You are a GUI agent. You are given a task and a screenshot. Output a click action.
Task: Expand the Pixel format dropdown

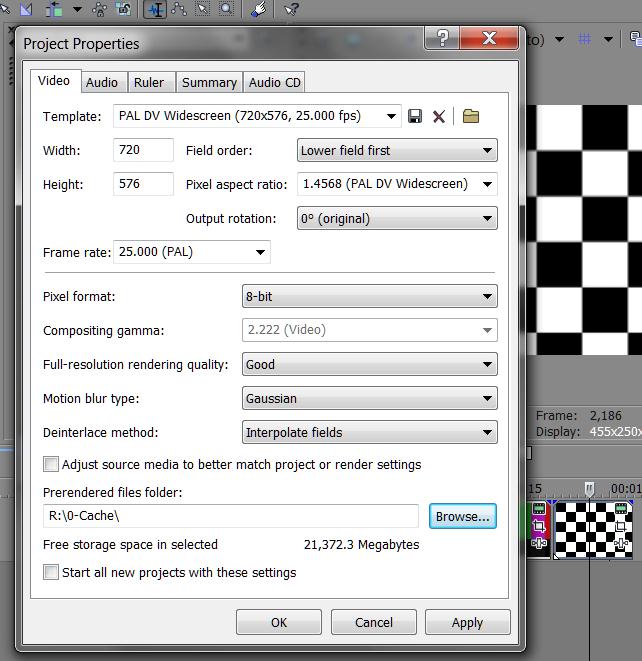pos(370,296)
